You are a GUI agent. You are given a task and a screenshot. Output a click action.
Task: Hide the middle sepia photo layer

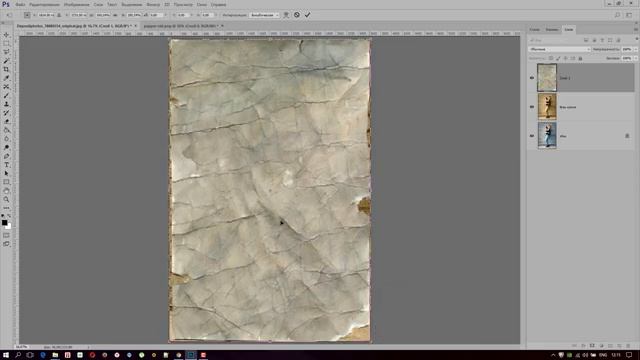(532, 107)
